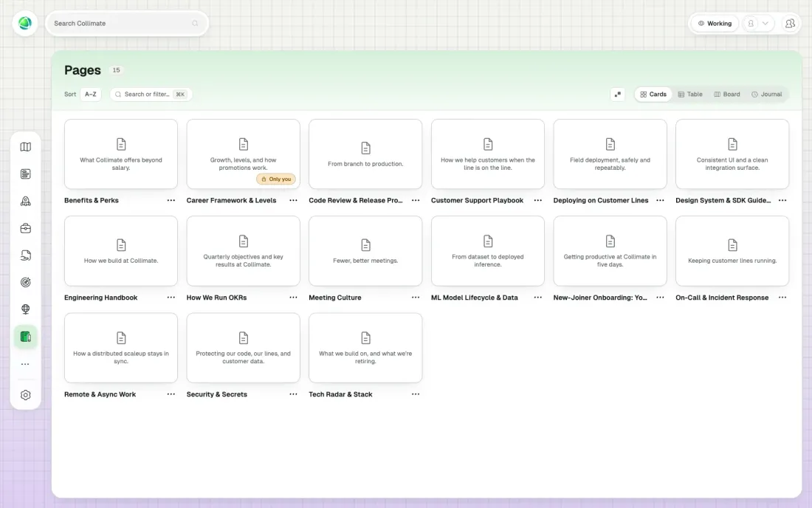This screenshot has width=812, height=508.
Task: Click the magnifier icon in Search Collimate
Action: pyautogui.click(x=195, y=24)
